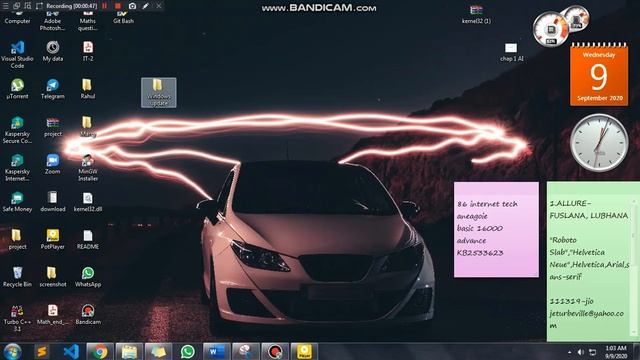Open Sticky Notes from taskbar
640x360 pixels.
coord(158,351)
